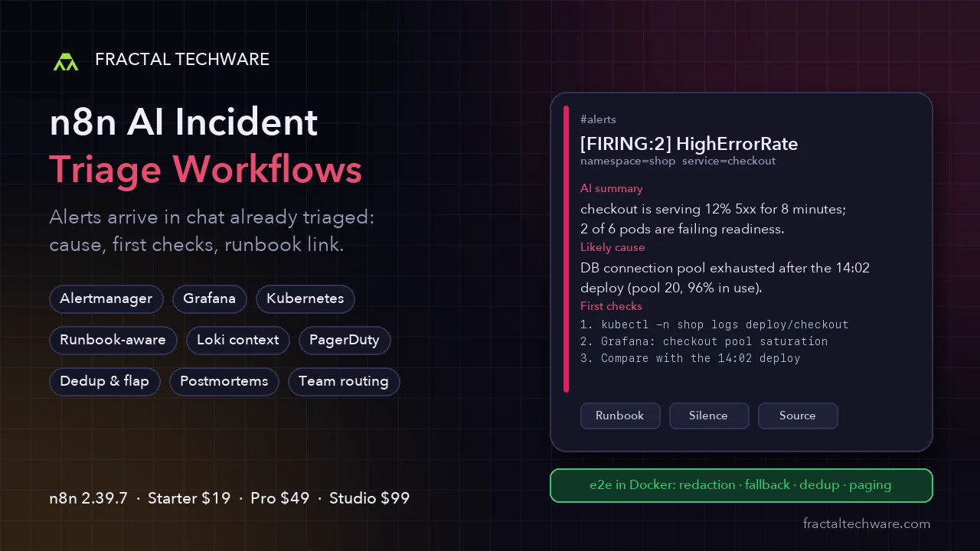Click the Silence button in alert card
Screen dimensions: 980x551
click(x=709, y=416)
